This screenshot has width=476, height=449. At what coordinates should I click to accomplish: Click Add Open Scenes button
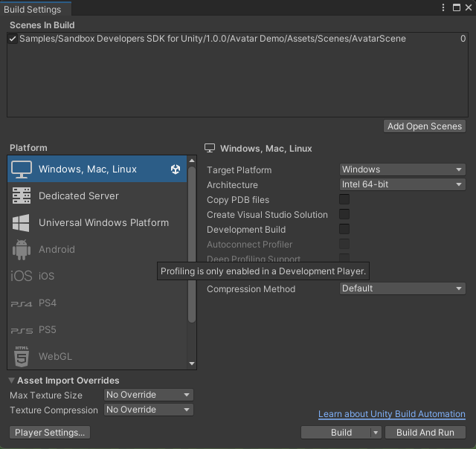(425, 126)
